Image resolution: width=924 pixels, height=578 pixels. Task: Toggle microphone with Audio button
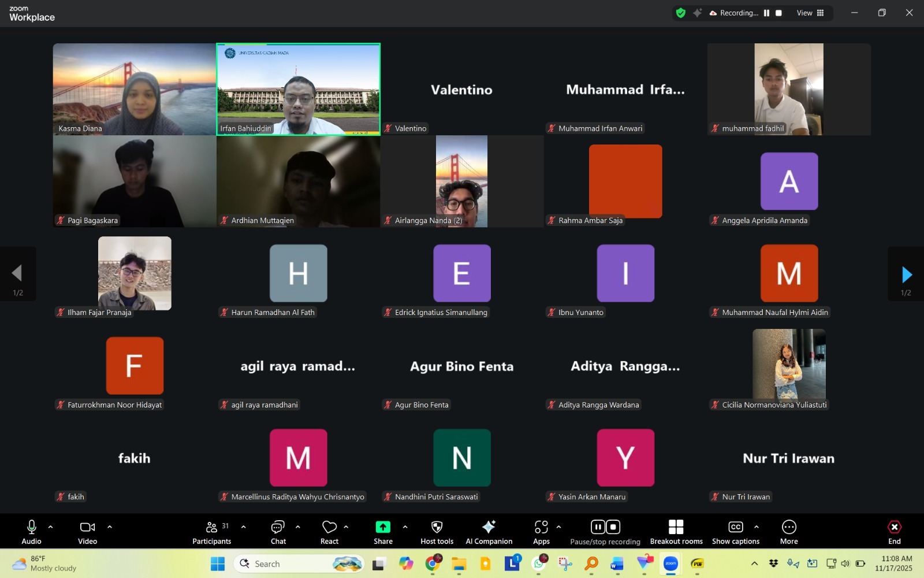[x=32, y=532]
